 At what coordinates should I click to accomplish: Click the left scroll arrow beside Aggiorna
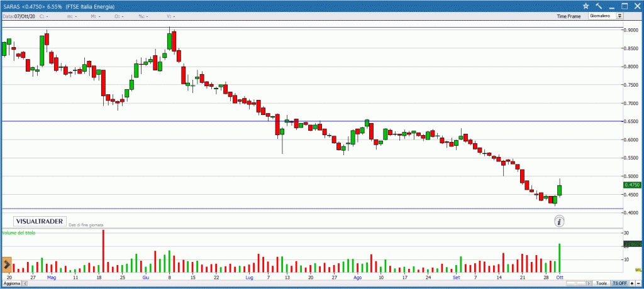click(25, 283)
